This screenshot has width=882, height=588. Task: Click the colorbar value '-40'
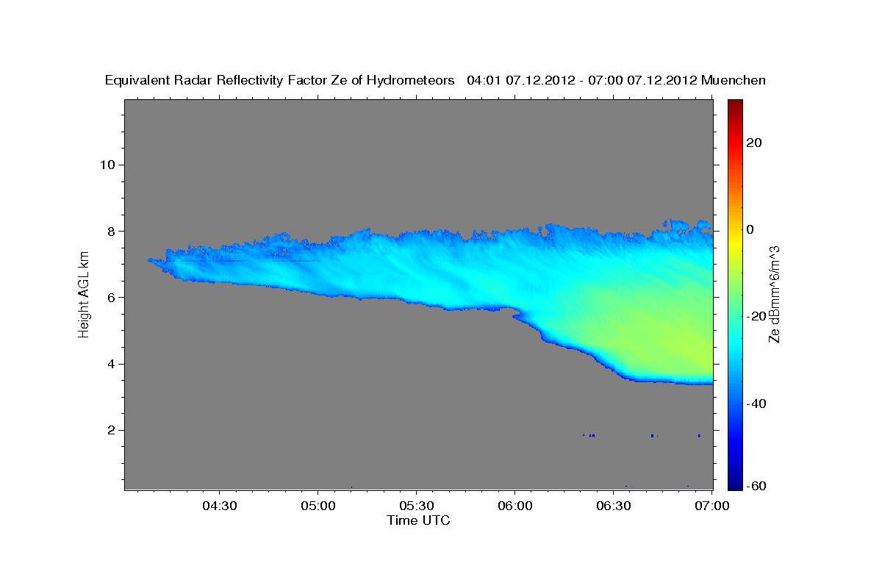pyautogui.click(x=758, y=404)
